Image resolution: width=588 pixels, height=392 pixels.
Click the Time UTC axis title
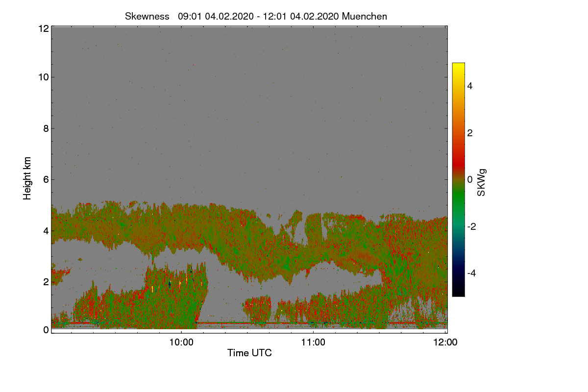tap(249, 353)
